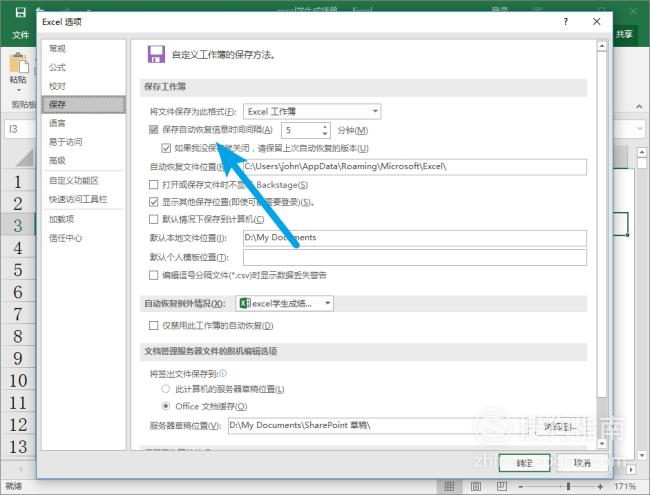Image resolution: width=650 pixels, height=495 pixels.
Task: Click the options dialog scroll down arrow
Action: click(602, 444)
